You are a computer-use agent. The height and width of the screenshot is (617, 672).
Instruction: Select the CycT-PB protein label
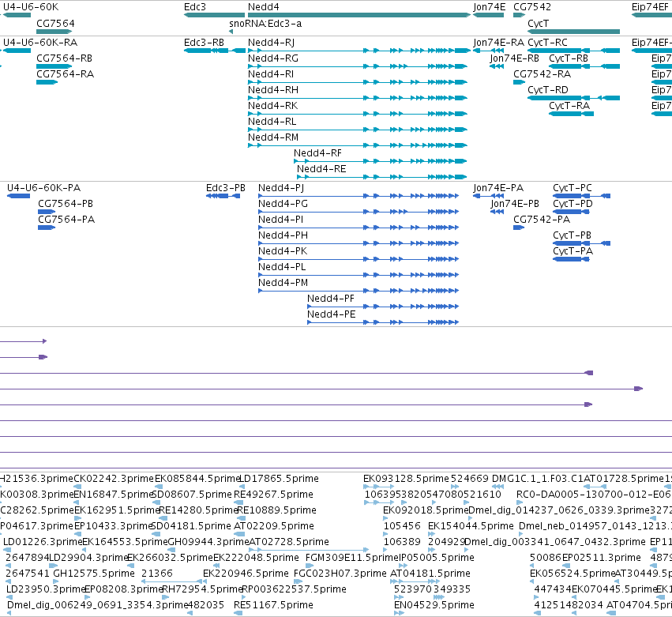coord(573,235)
